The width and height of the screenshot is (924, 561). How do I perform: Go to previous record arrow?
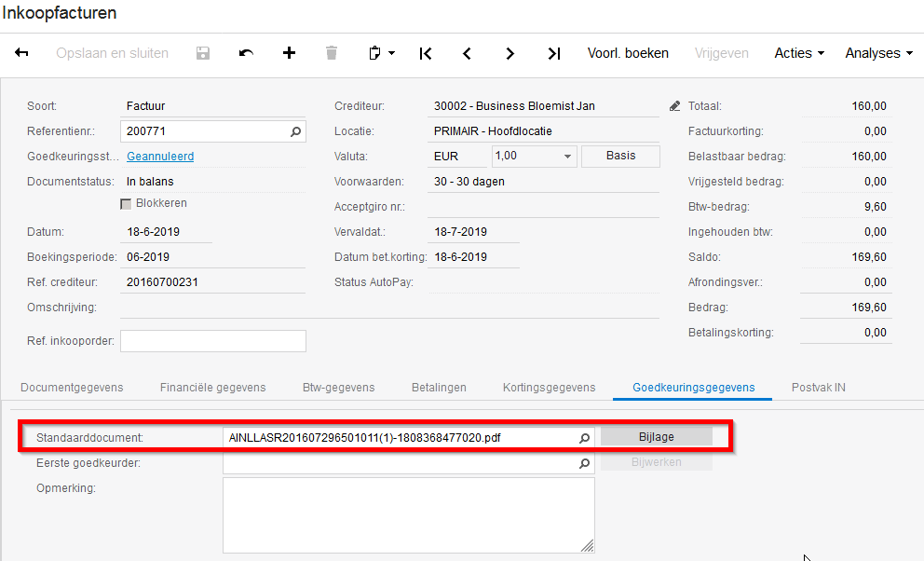pyautogui.click(x=468, y=53)
